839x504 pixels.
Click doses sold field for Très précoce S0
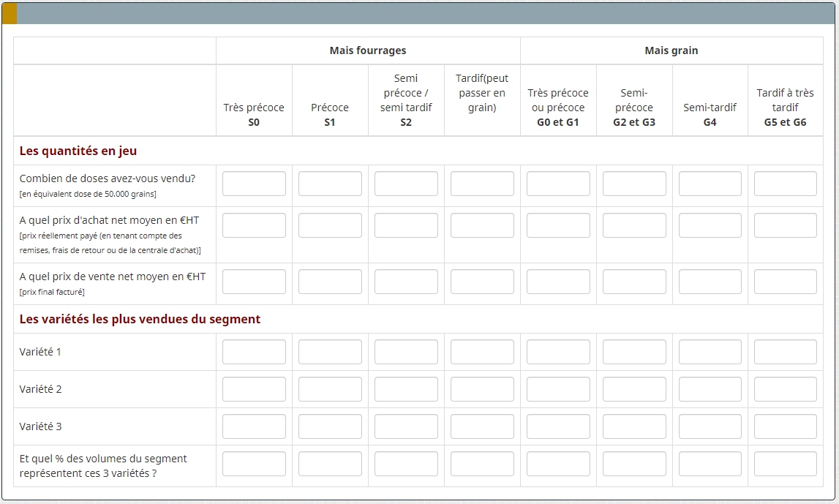point(254,184)
